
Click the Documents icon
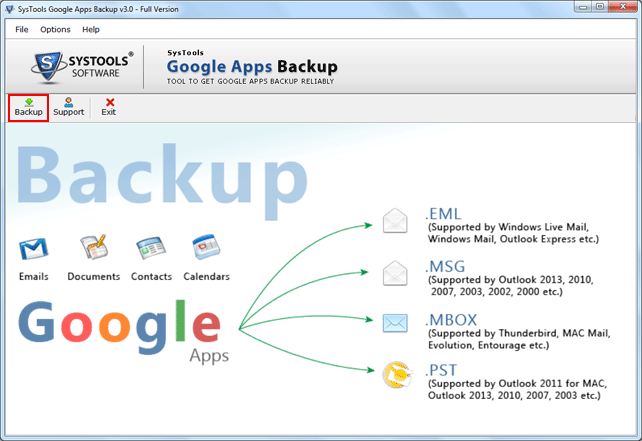94,247
